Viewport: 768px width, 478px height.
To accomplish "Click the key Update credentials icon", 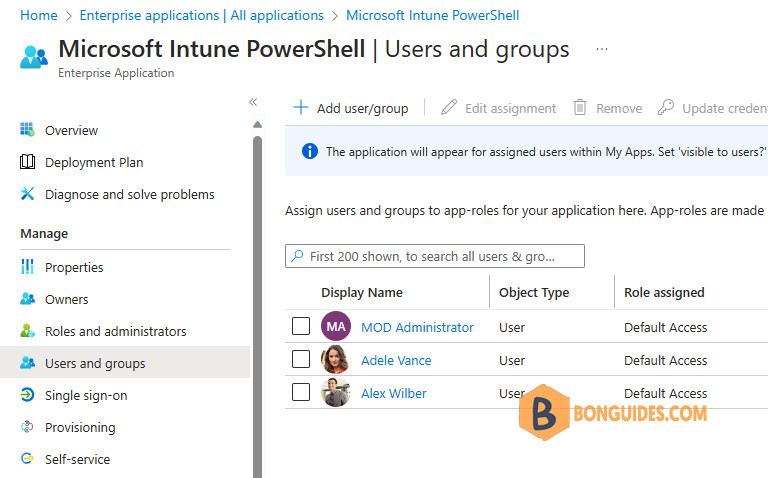I will point(666,107).
